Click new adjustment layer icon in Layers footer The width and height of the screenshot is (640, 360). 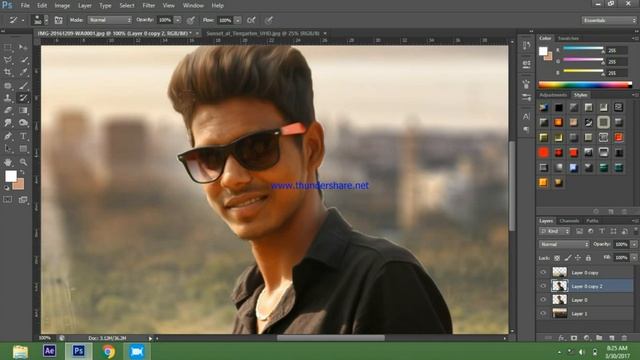(x=587, y=338)
